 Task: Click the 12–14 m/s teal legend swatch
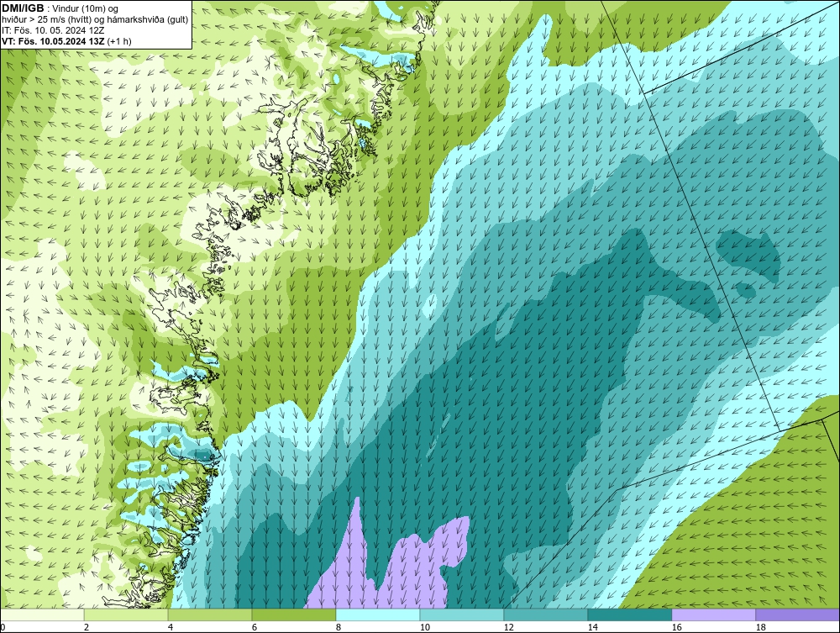(x=546, y=615)
